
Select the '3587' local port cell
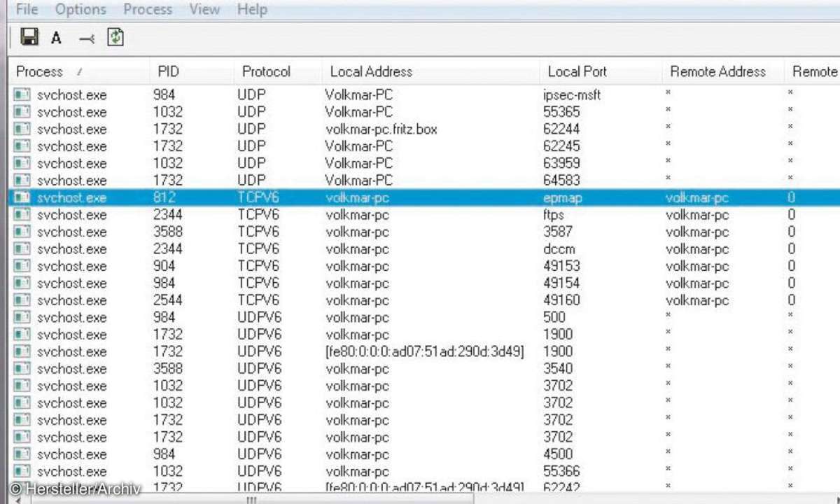(x=558, y=232)
